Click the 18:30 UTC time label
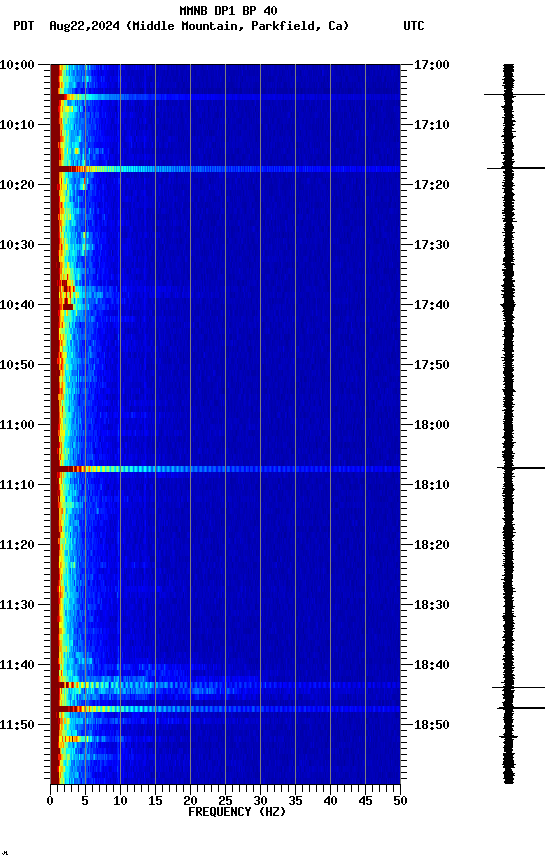 coord(432,605)
